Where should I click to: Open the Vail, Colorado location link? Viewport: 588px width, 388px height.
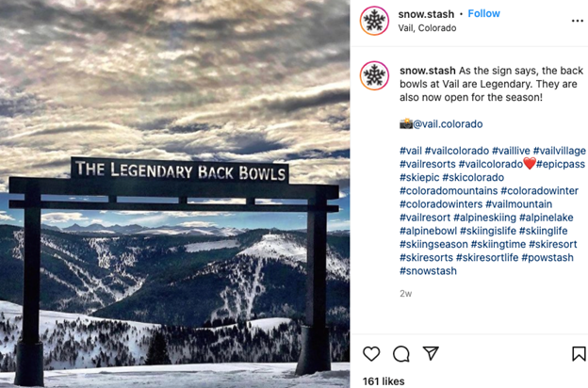(427, 28)
